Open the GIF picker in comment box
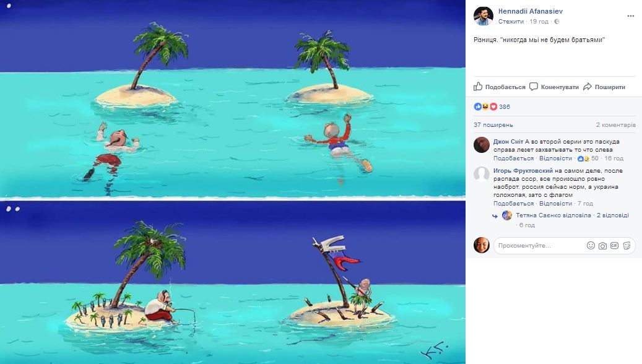 pyautogui.click(x=615, y=246)
